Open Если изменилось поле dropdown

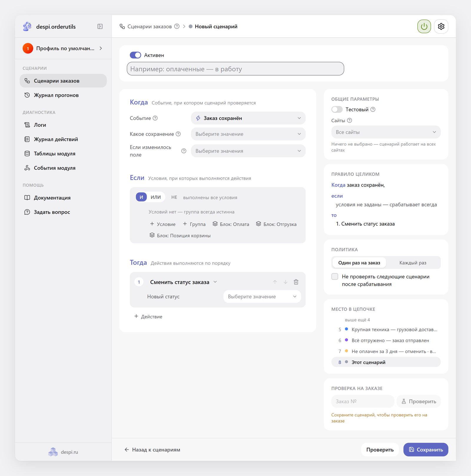(248, 151)
